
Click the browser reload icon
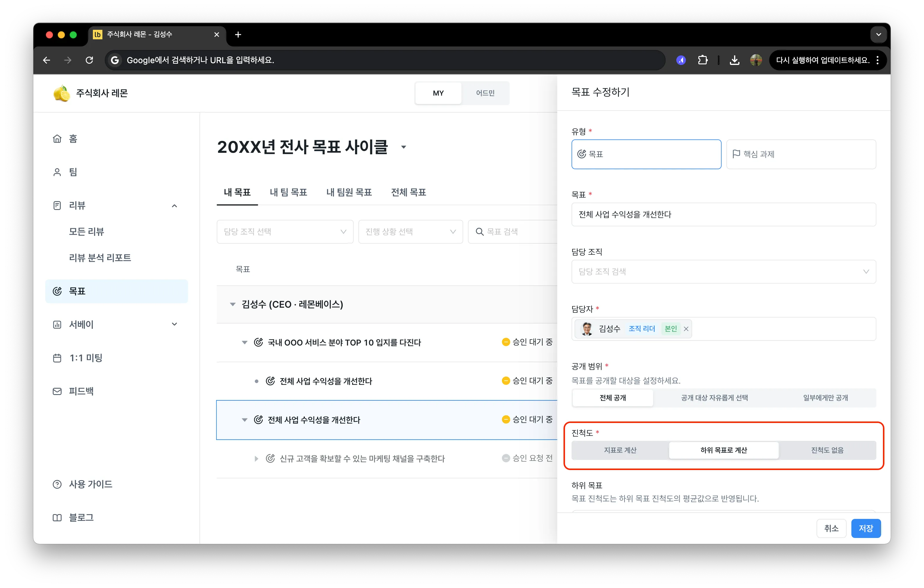(89, 60)
